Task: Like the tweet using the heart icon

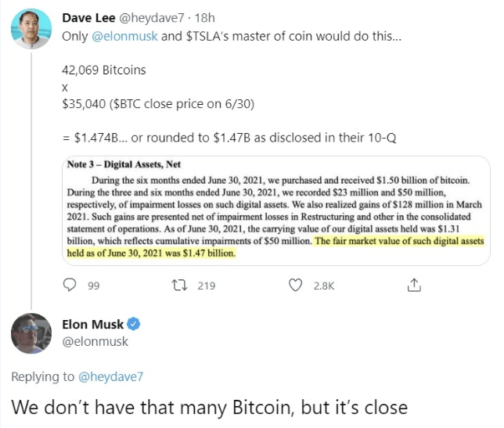Action: [x=296, y=286]
